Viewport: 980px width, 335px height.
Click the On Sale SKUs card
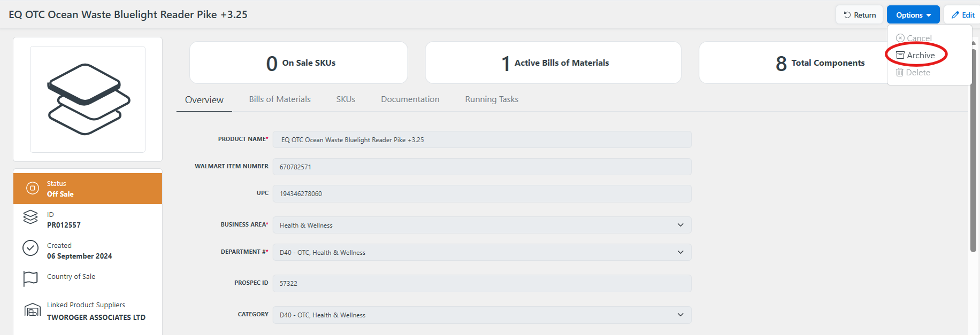(298, 63)
